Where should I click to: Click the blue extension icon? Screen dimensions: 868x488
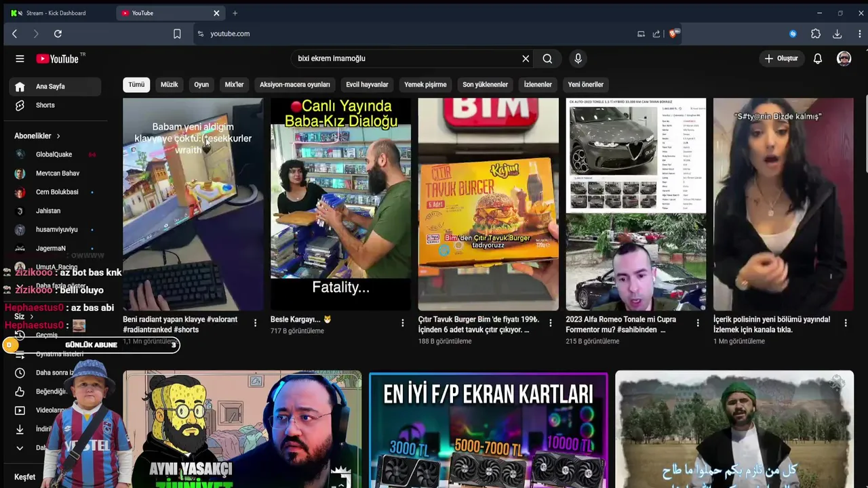click(793, 34)
